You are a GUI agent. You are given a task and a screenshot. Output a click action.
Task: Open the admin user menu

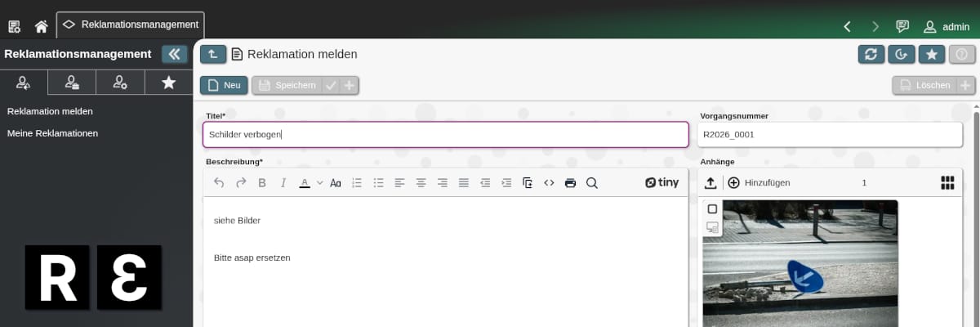(x=947, y=26)
